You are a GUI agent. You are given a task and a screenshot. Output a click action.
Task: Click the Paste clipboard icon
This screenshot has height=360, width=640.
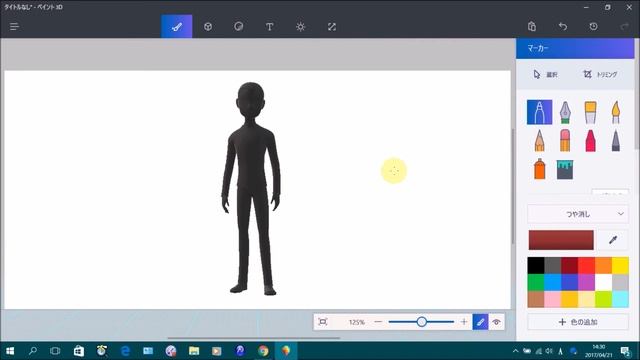(x=532, y=27)
